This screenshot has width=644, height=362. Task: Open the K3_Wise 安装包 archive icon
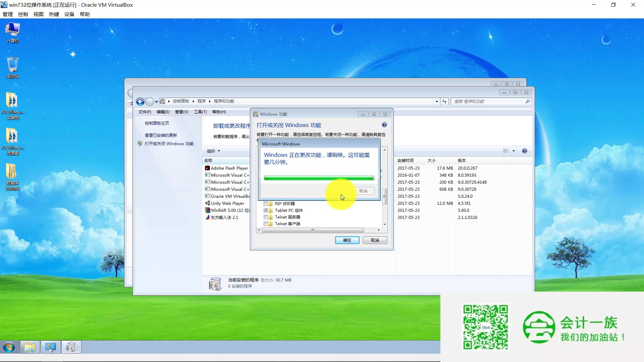click(x=13, y=106)
